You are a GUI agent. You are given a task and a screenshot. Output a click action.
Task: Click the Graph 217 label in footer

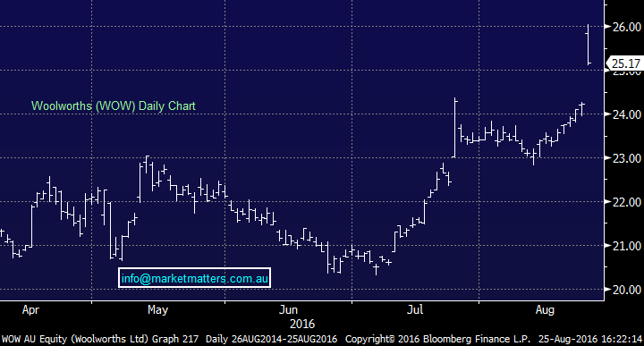click(x=175, y=339)
